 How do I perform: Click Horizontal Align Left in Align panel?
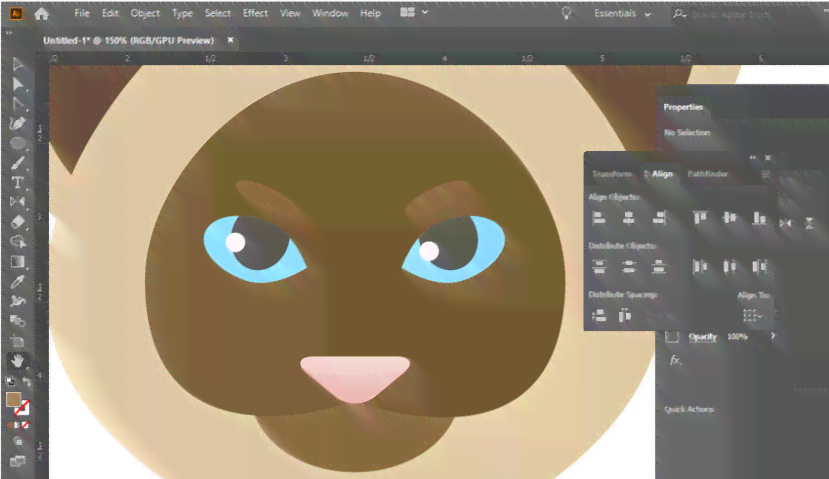(598, 217)
